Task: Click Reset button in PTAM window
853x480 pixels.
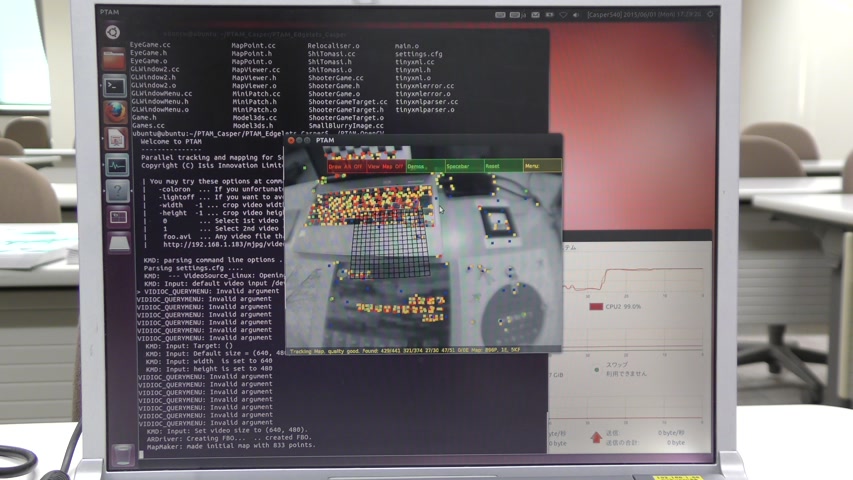Action: [x=503, y=166]
